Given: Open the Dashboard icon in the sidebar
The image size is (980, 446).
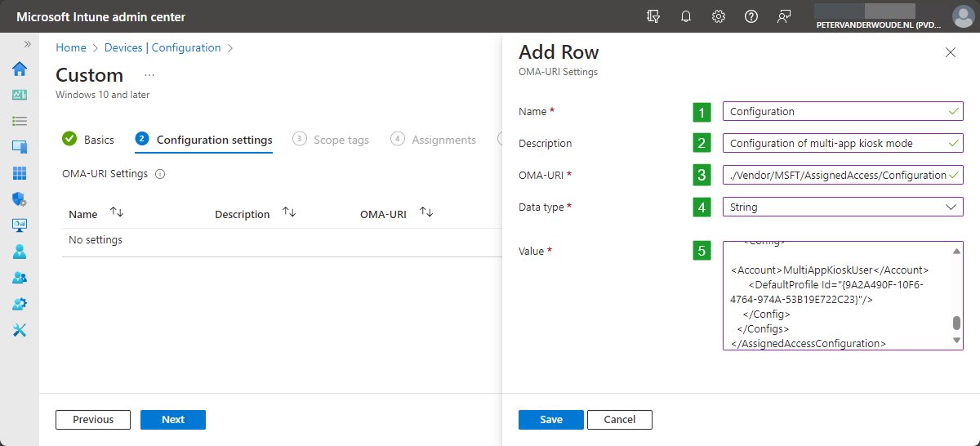Looking at the screenshot, I should [20, 95].
